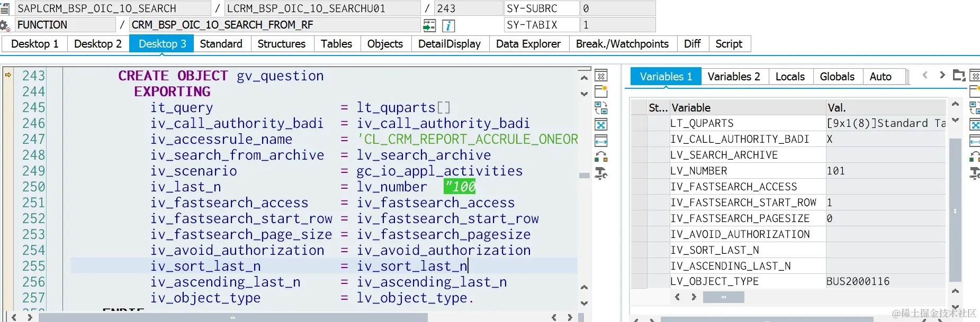Click the gear icon beside FUNCTION field
The image size is (980, 322).
(5, 25)
